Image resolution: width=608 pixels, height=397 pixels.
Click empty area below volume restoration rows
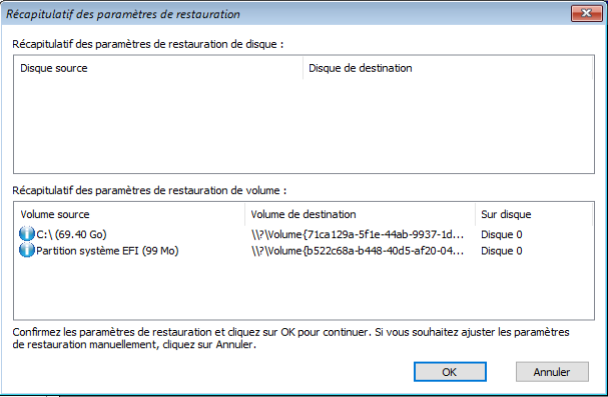click(304, 289)
